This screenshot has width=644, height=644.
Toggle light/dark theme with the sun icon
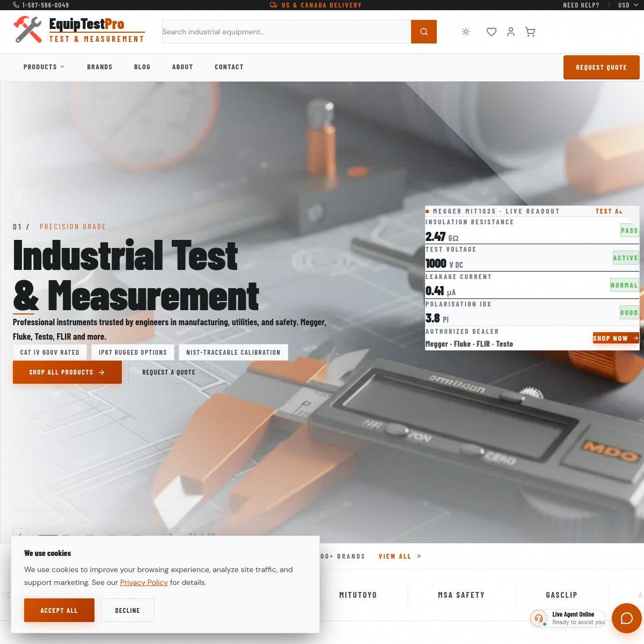pos(466,32)
